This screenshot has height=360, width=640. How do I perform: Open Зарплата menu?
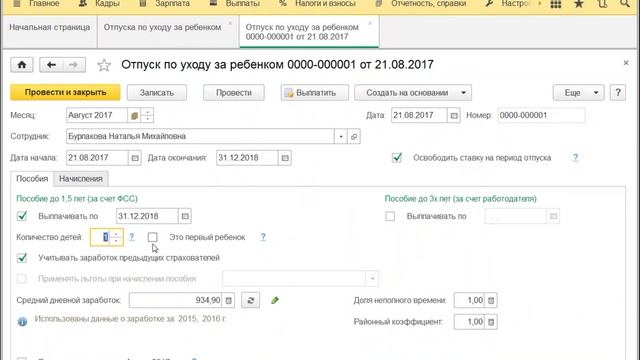pos(165,4)
